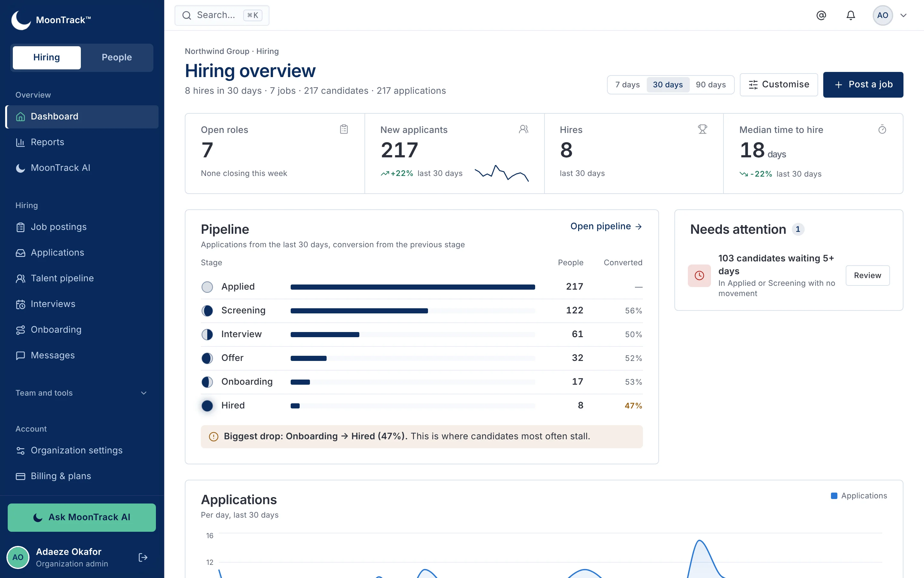The width and height of the screenshot is (924, 578).
Task: Click the Offer stage icon
Action: click(x=207, y=358)
